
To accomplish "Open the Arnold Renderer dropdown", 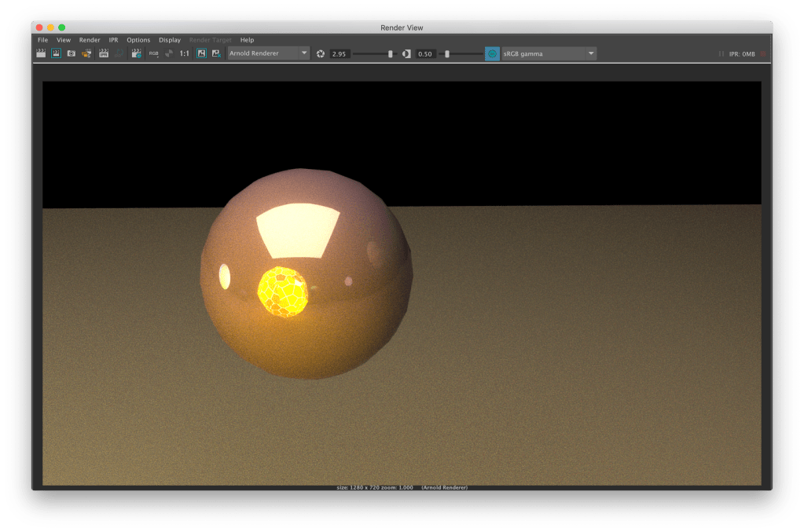I will tap(268, 53).
